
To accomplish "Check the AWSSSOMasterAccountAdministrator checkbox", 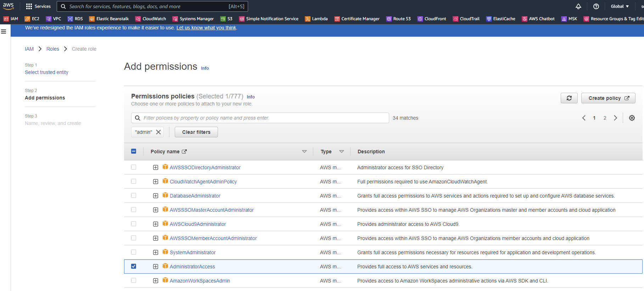I will (x=134, y=210).
